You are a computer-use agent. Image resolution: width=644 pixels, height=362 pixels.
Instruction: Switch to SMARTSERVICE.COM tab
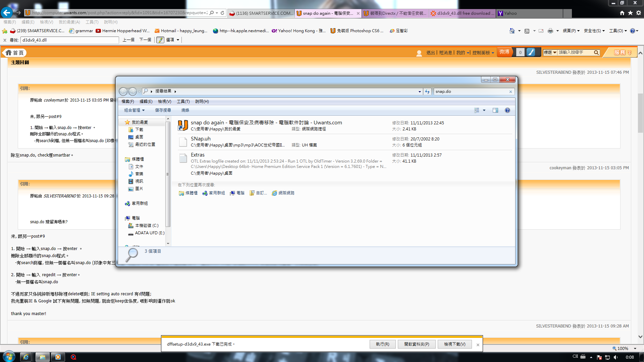(x=261, y=13)
